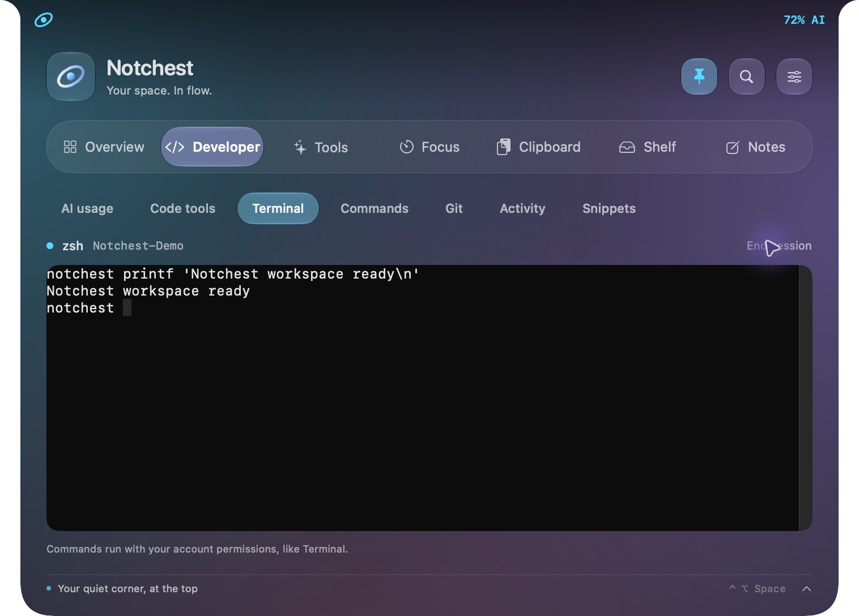Image resolution: width=859 pixels, height=616 pixels.
Task: Click the 72% AI usage indicator
Action: point(804,20)
